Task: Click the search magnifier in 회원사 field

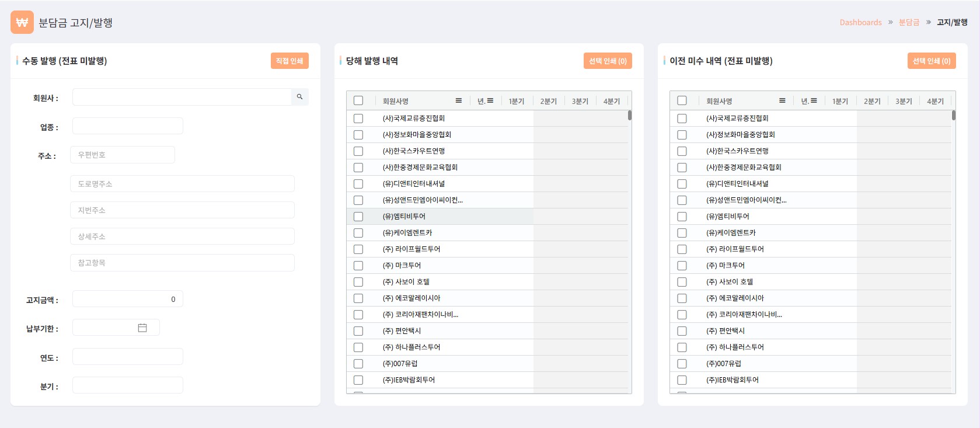Action: [x=299, y=97]
